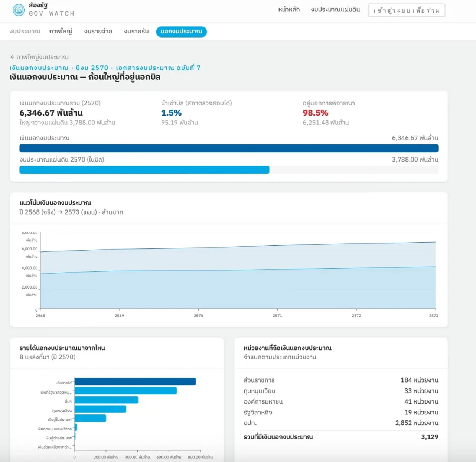476x462 pixels.
Task: Open the งบประมาณแผ่นดิน navigation link
Action: click(335, 10)
